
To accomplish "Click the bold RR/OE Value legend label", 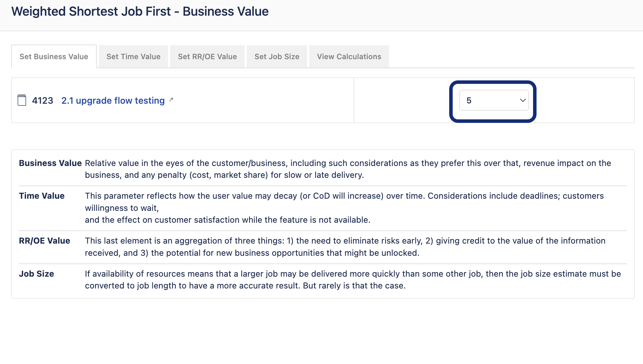I will click(45, 241).
